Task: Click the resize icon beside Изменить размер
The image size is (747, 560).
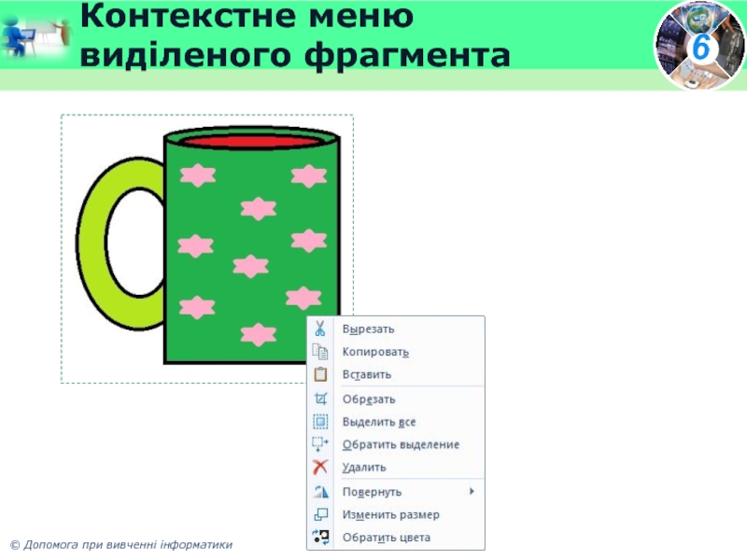Action: point(320,514)
